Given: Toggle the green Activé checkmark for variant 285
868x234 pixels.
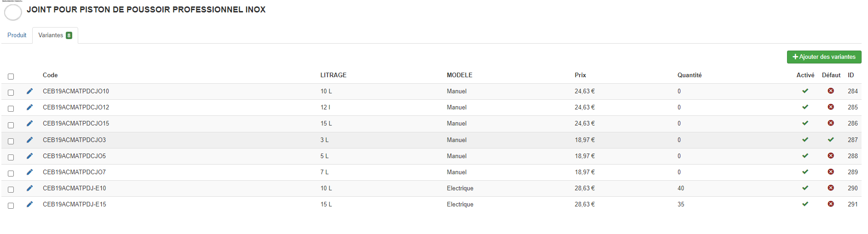Looking at the screenshot, I should [x=805, y=107].
